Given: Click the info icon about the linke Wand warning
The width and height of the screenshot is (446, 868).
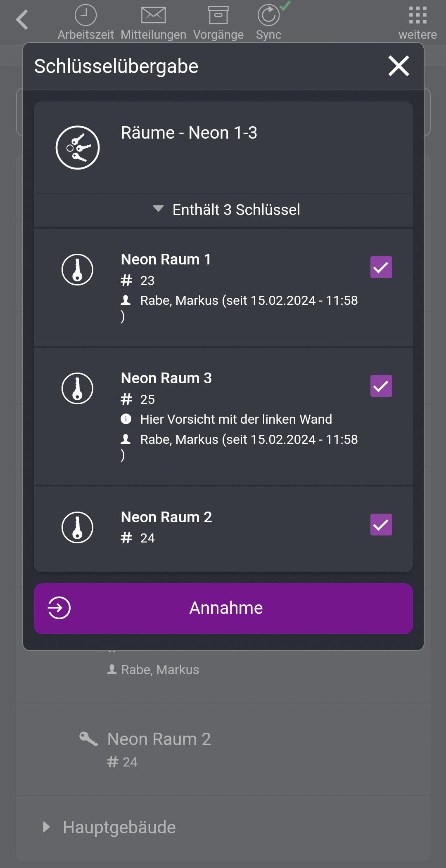Looking at the screenshot, I should pos(126,419).
